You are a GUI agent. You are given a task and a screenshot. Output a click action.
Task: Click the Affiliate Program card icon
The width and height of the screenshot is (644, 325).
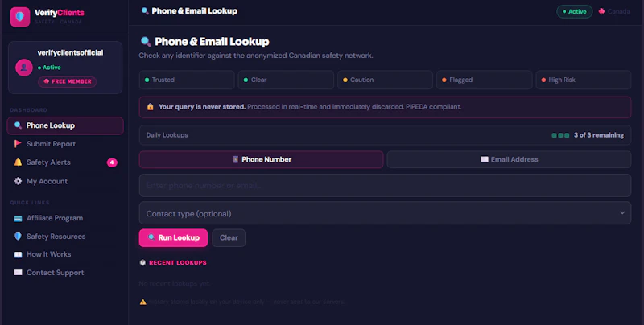click(x=18, y=218)
